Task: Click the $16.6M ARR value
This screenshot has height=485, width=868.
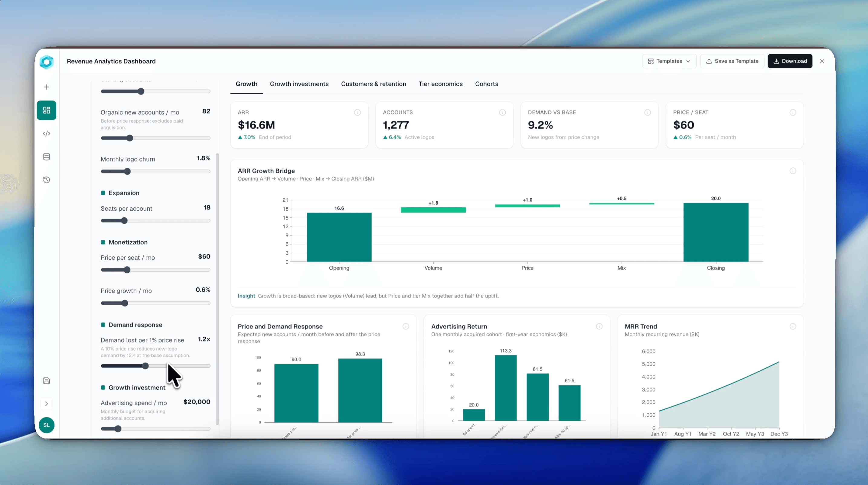Action: pos(256,125)
